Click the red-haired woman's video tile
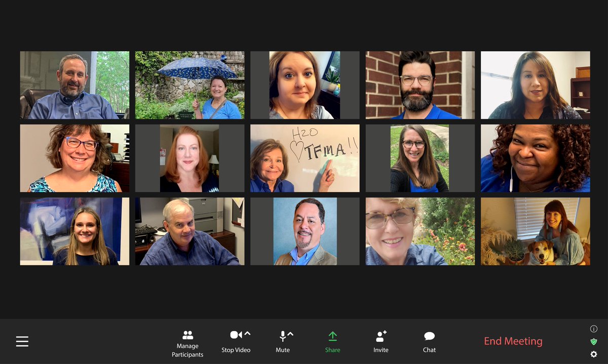The image size is (608, 364). click(189, 157)
